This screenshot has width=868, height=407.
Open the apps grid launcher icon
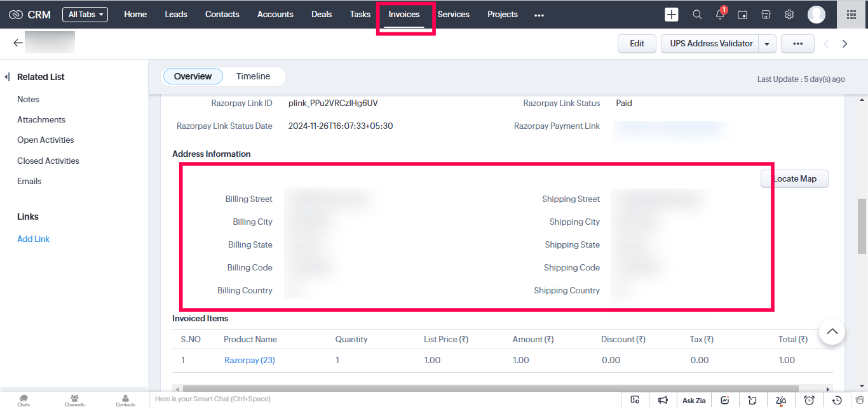tap(851, 15)
